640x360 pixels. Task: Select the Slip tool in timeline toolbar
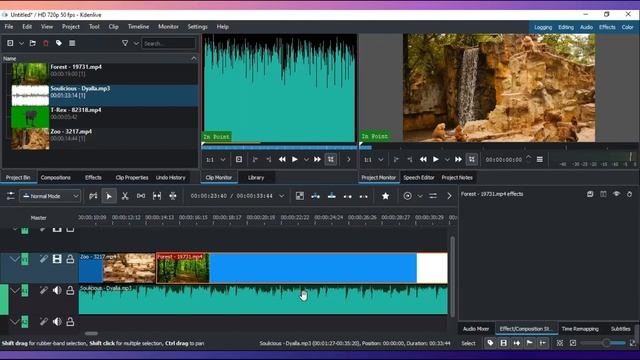[x=157, y=196]
